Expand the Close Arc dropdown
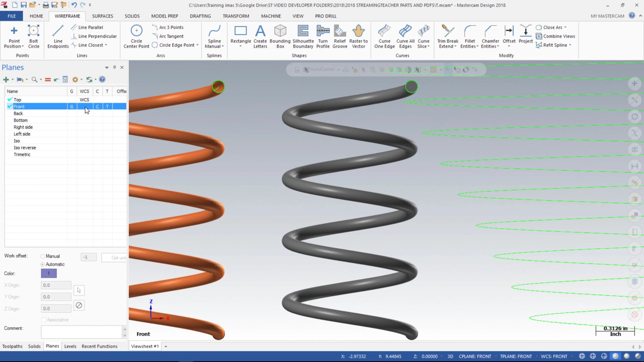Screen dimensions: 644x362 [x=565, y=27]
